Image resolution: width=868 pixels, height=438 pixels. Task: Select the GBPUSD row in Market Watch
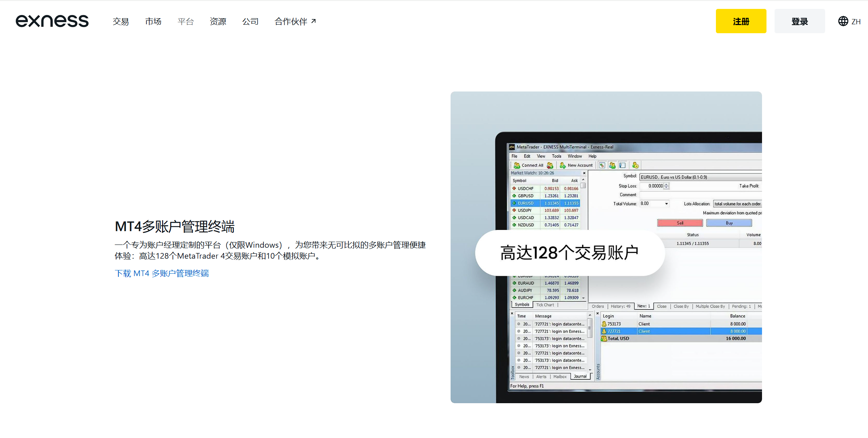point(546,196)
